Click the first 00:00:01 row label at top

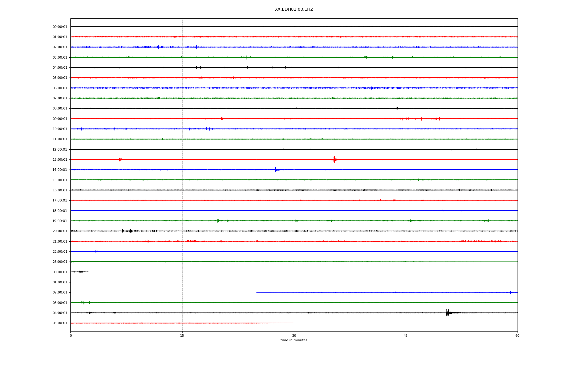[x=60, y=27]
